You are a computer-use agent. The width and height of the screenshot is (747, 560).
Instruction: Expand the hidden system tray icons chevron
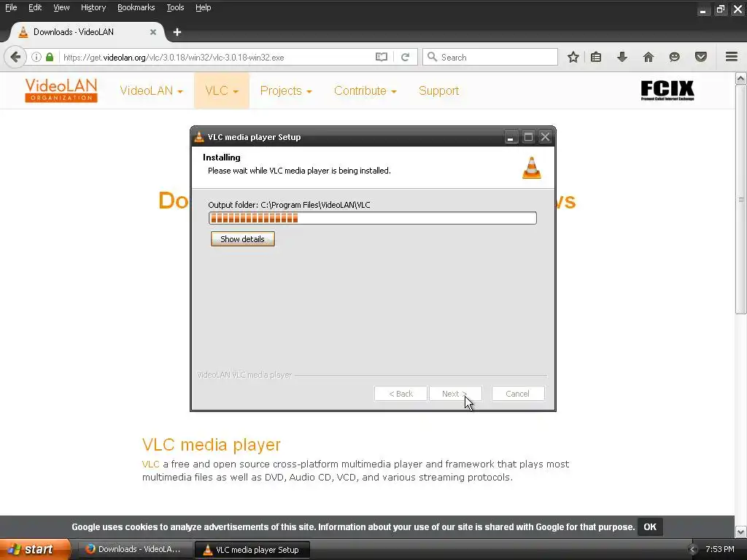click(x=692, y=550)
